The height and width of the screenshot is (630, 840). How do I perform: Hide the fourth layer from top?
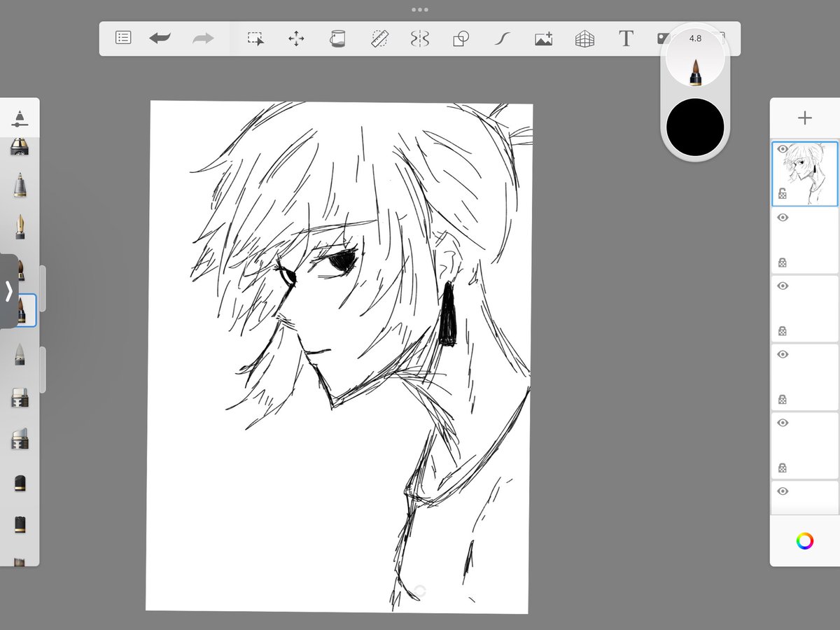click(783, 354)
